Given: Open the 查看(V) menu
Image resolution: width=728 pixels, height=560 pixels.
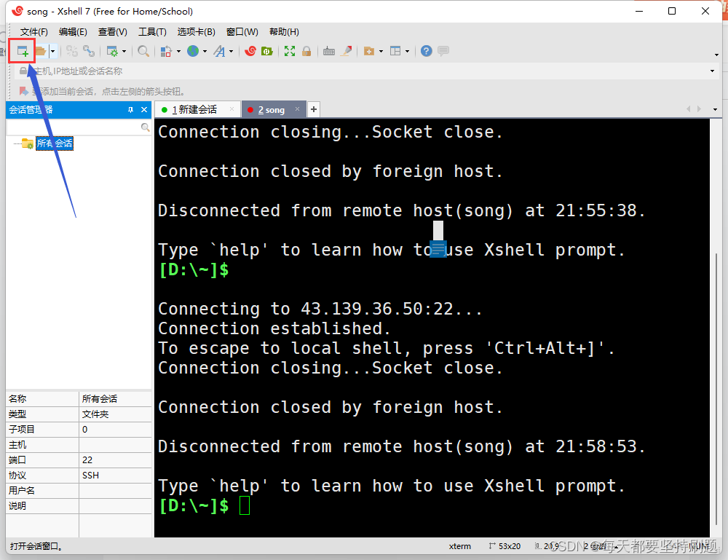Looking at the screenshot, I should (x=112, y=32).
